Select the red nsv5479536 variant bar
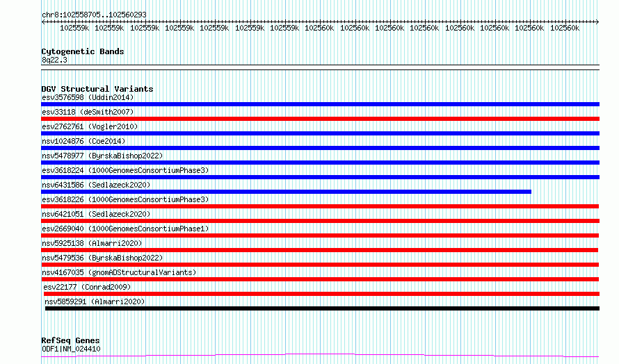Image resolution: width=619 pixels, height=364 pixels. coord(320,265)
